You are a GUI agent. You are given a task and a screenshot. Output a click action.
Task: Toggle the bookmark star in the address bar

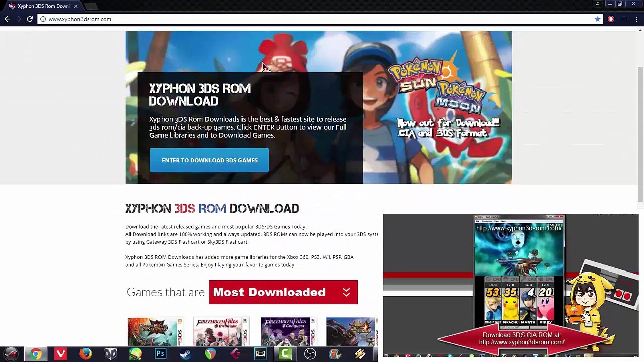point(597,19)
